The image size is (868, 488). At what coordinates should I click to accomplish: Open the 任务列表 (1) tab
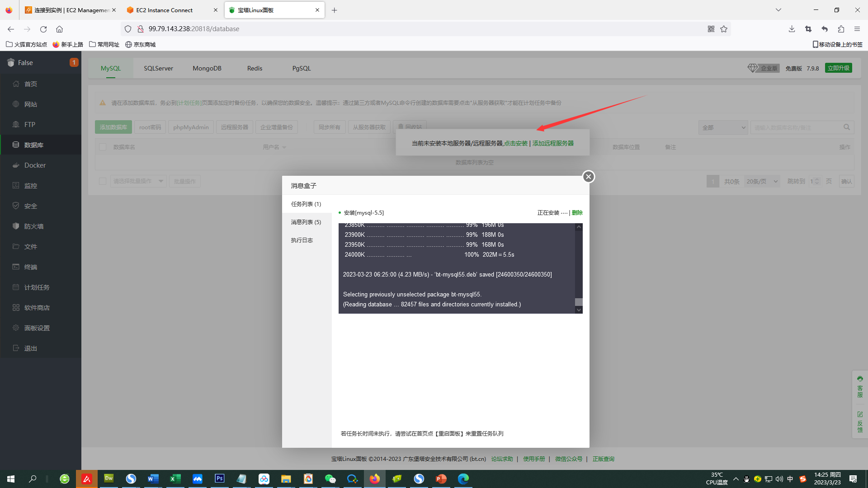coord(306,204)
